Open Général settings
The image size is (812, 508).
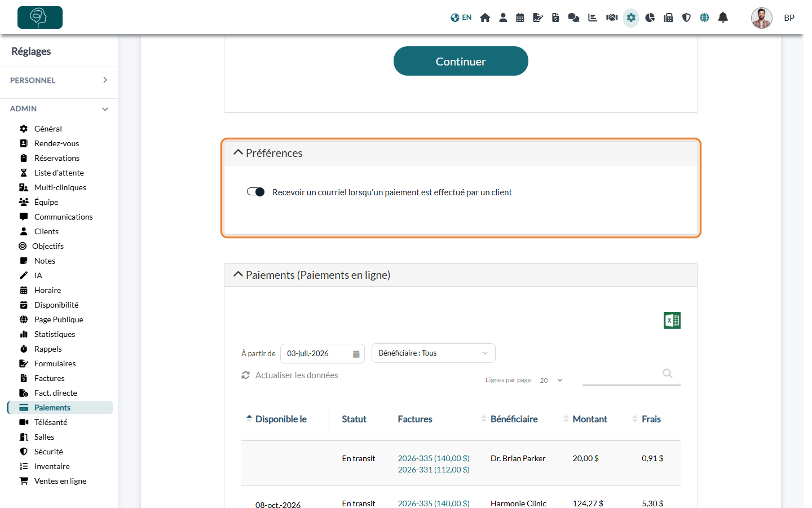pos(48,129)
